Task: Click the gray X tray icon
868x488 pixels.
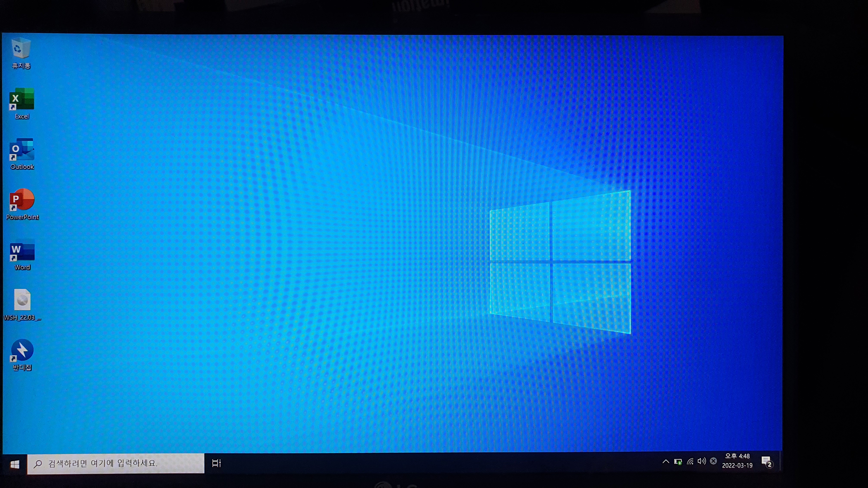Action: [713, 461]
